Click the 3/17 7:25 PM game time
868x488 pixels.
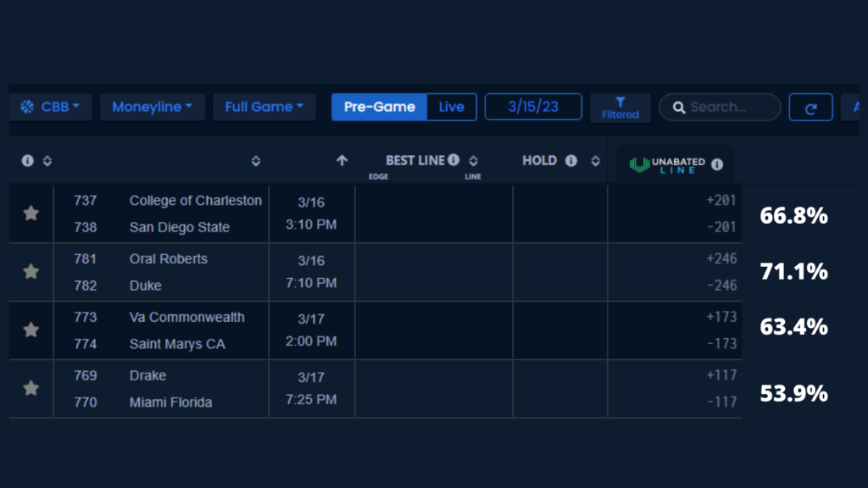pos(311,388)
